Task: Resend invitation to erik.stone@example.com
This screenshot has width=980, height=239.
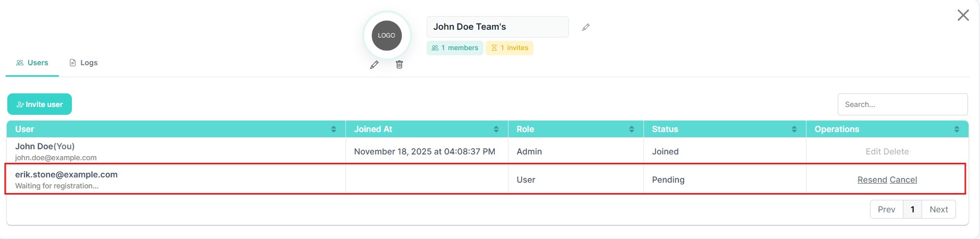Action: point(872,180)
